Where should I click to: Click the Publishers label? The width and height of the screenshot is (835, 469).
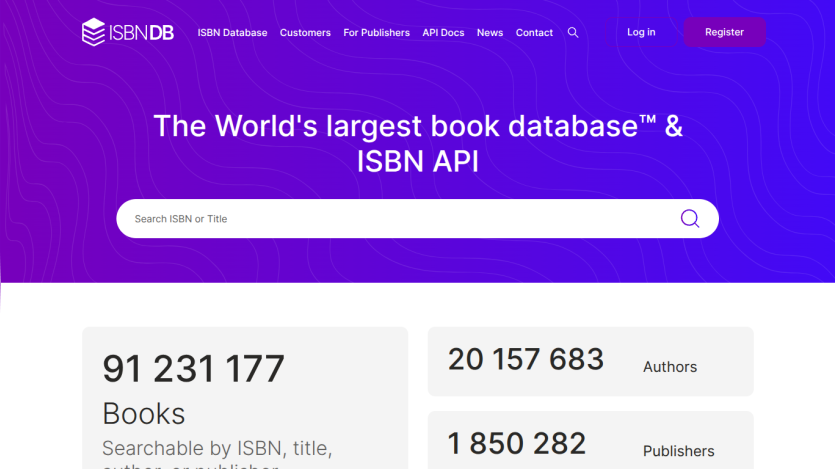(678, 451)
